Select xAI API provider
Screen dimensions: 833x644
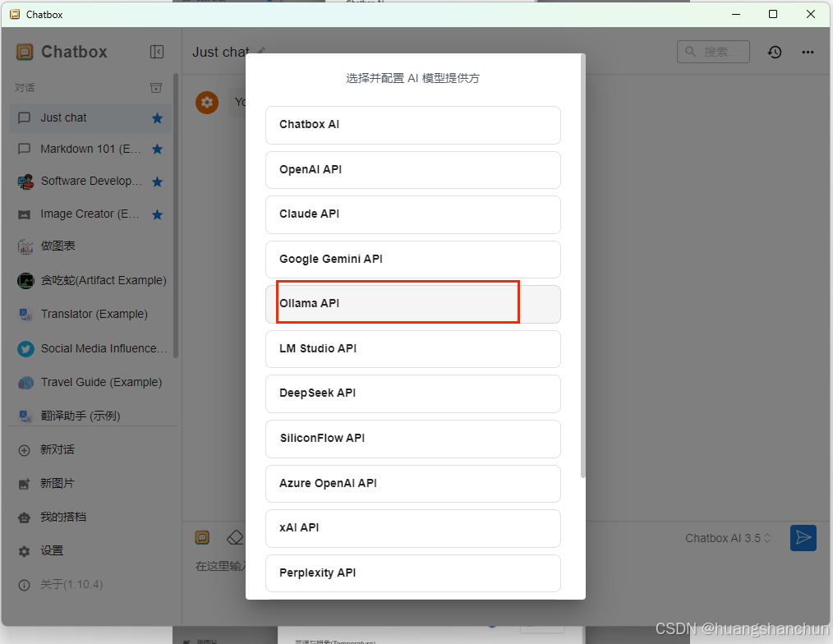click(x=412, y=528)
